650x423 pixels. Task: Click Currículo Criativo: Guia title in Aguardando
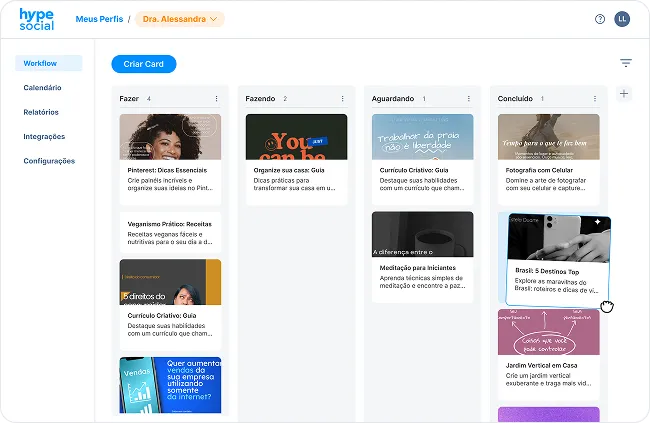click(x=414, y=170)
